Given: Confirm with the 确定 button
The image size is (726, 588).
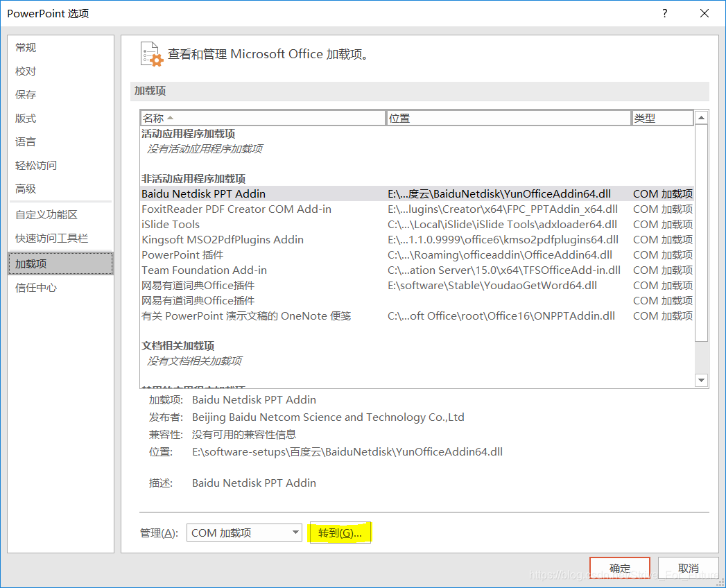Looking at the screenshot, I should pyautogui.click(x=620, y=568).
